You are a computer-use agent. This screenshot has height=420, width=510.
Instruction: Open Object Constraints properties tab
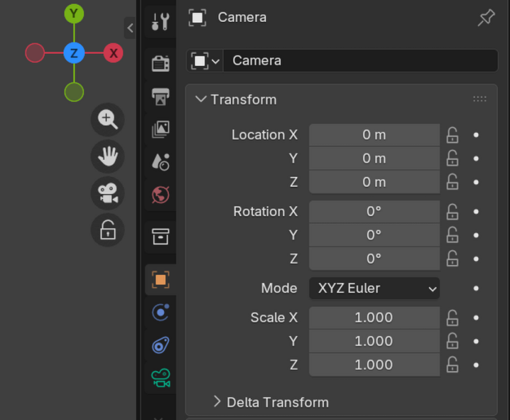click(161, 345)
